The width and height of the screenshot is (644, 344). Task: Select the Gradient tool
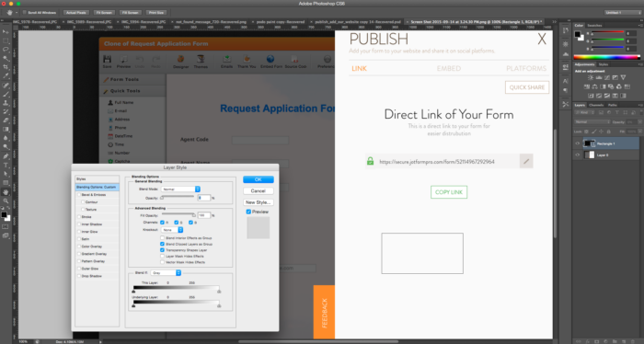pyautogui.click(x=6, y=129)
